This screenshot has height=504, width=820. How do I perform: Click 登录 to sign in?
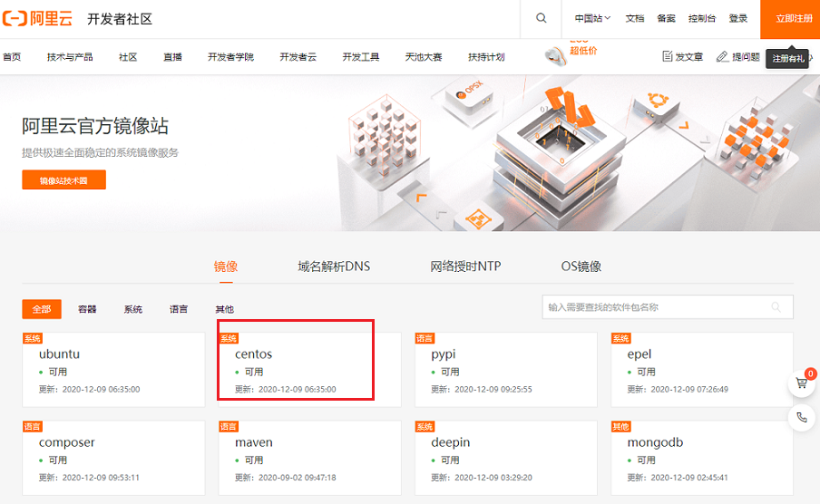pos(737,18)
